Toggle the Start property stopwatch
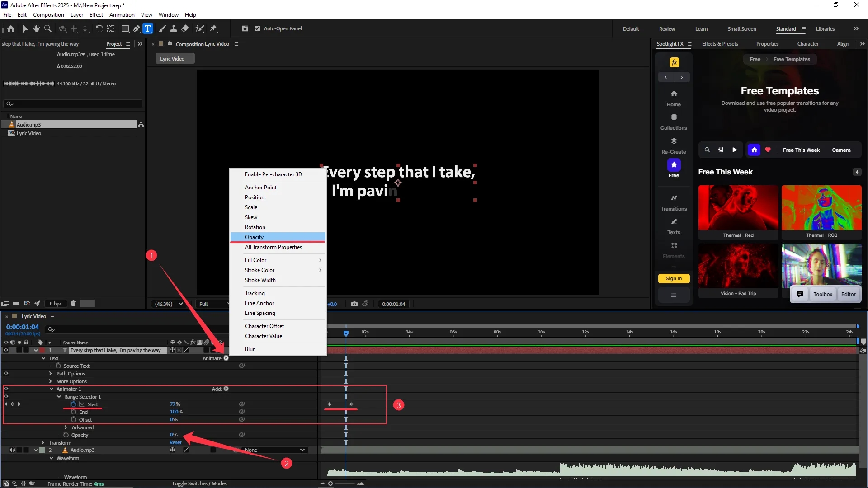The width and height of the screenshot is (868, 488). 74,404
